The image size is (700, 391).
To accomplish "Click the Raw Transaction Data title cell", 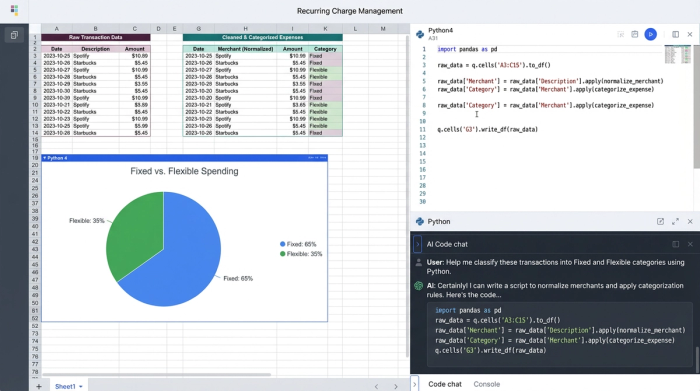I will [96, 37].
